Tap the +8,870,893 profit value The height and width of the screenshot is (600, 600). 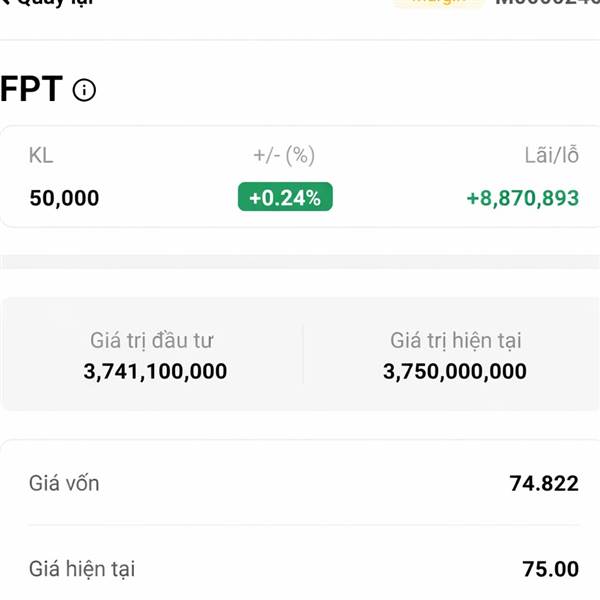click(x=522, y=198)
